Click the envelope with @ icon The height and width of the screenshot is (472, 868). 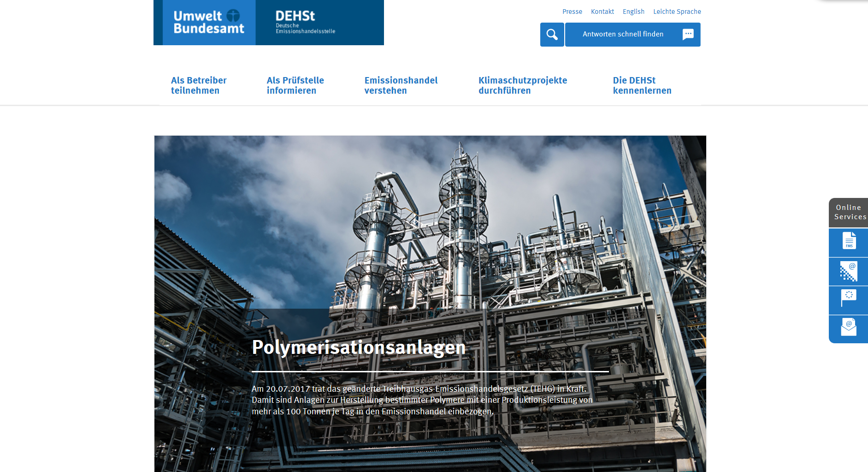(849, 329)
